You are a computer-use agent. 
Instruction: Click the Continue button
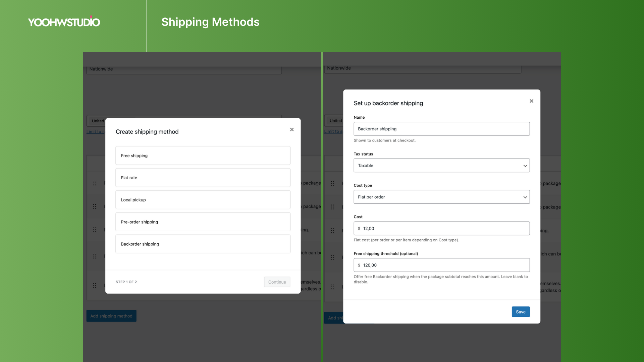(x=277, y=282)
